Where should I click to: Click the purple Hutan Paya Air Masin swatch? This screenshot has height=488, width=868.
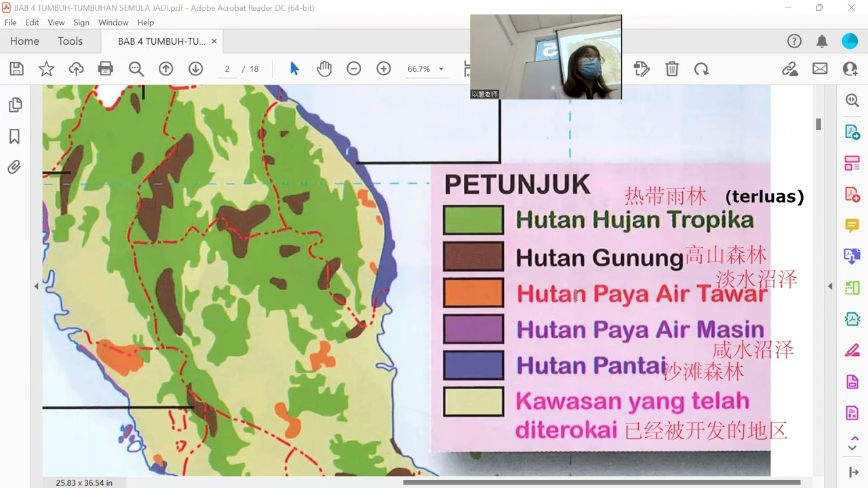click(473, 329)
